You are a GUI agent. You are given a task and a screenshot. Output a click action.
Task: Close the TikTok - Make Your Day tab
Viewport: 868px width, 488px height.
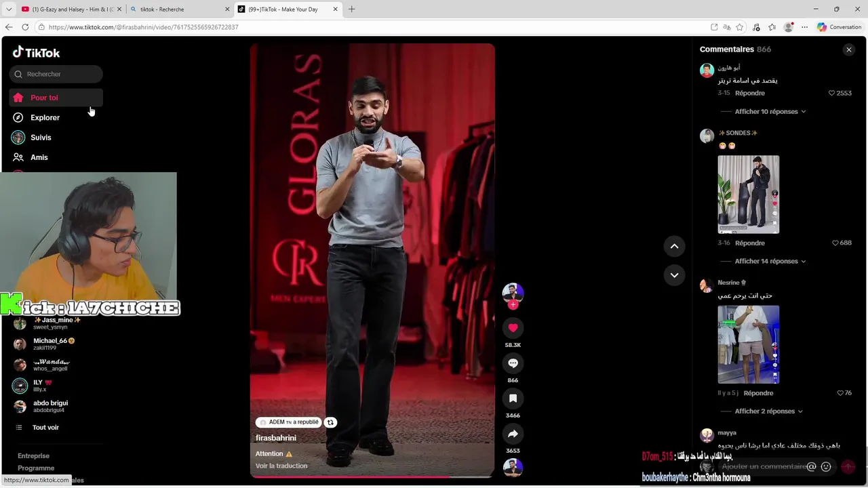coord(335,9)
